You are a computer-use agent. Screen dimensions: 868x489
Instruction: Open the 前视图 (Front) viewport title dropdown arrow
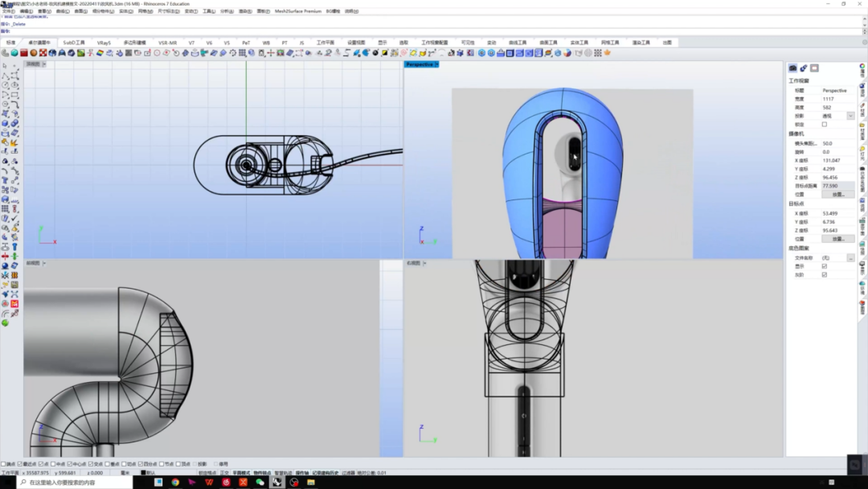pos(43,264)
